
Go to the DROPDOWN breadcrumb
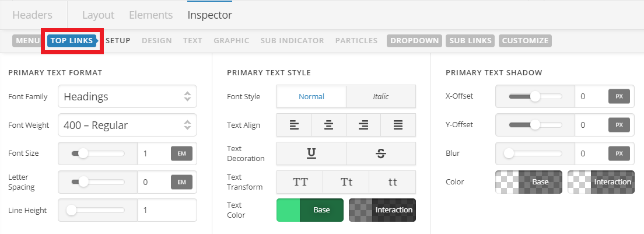[414, 41]
